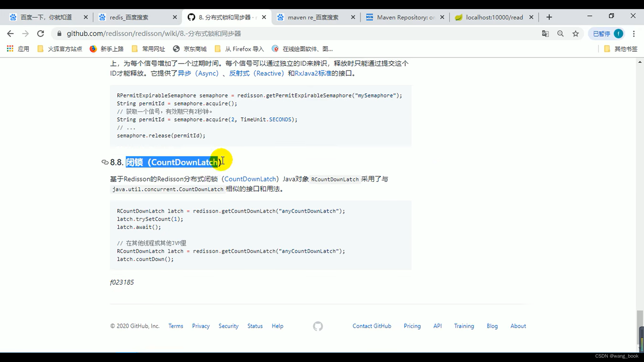Open the 京东商城 bookmark
Image resolution: width=644 pixels, height=362 pixels.
tap(190, 49)
